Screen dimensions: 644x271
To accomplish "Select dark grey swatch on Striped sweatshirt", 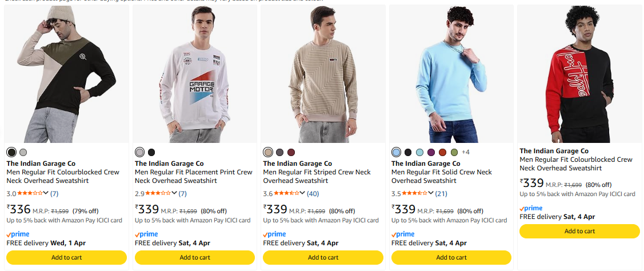I will pos(279,152).
